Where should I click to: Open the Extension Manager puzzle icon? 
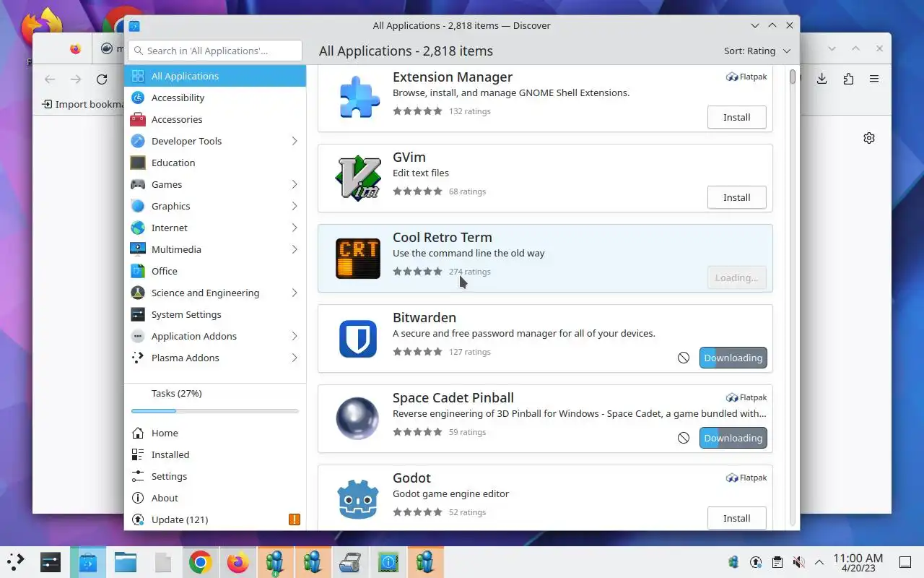[358, 98]
